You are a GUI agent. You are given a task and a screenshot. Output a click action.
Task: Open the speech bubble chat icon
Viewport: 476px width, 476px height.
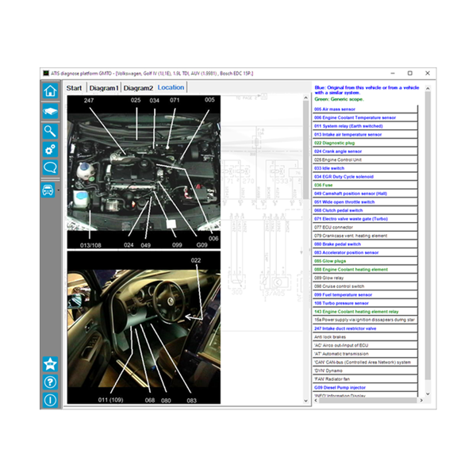50,167
